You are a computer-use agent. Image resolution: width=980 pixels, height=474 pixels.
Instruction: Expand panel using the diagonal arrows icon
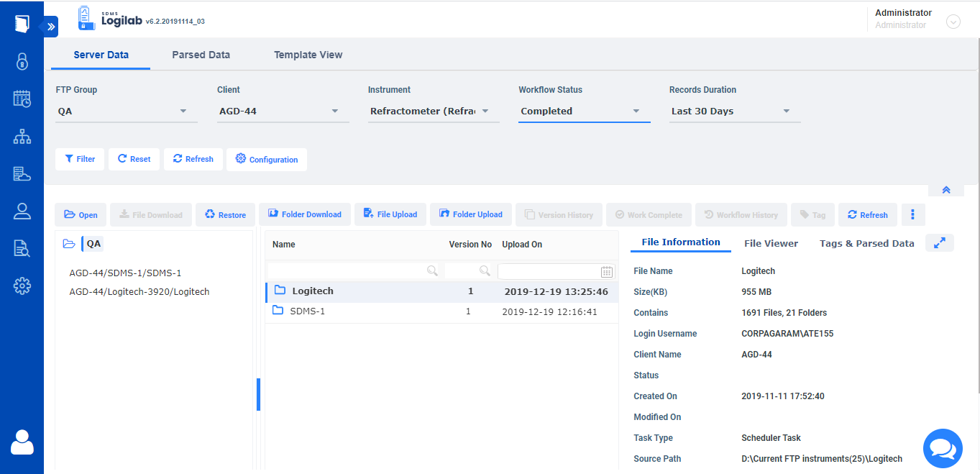940,243
